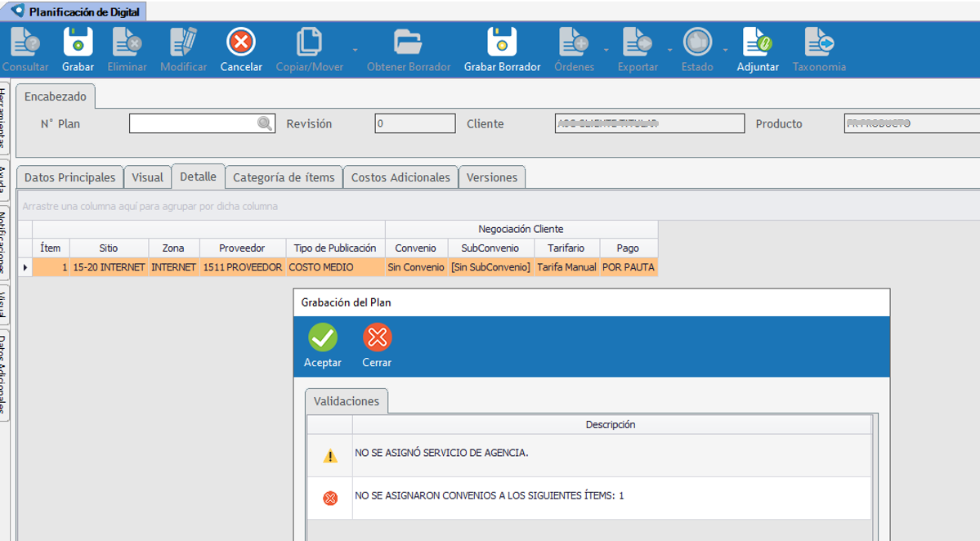980x541 pixels.
Task: Open the Notificaciones side panel tab
Action: 3,244
